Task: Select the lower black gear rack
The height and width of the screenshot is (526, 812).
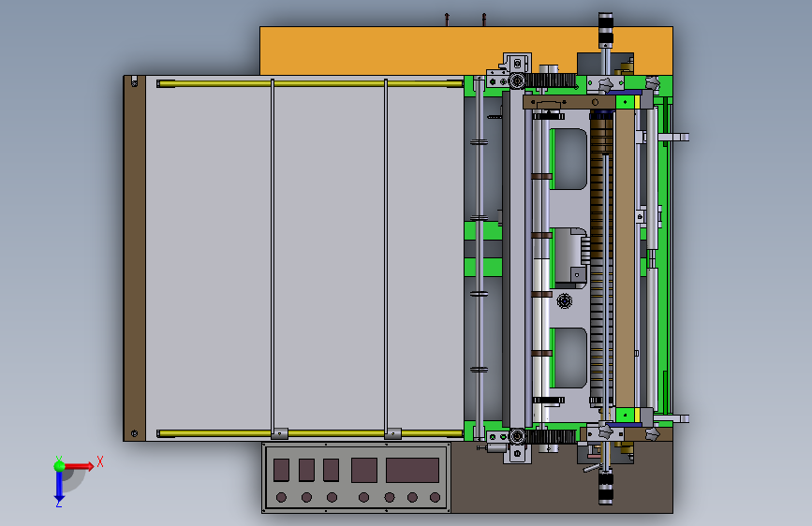Action: (551, 436)
